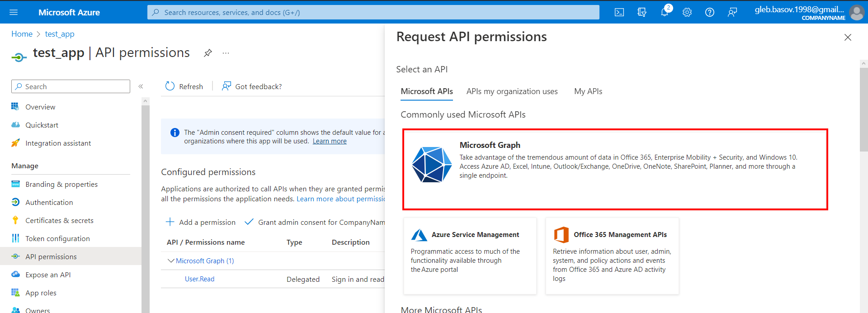Switch to the Microsoft APIs tab
Screen dimensions: 868x313
coord(427,91)
